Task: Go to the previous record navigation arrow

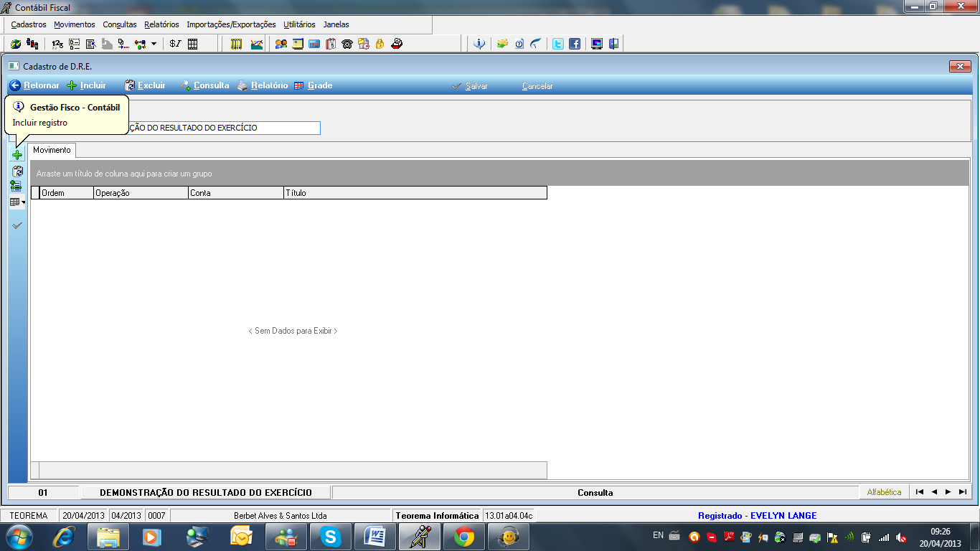Action: click(934, 492)
